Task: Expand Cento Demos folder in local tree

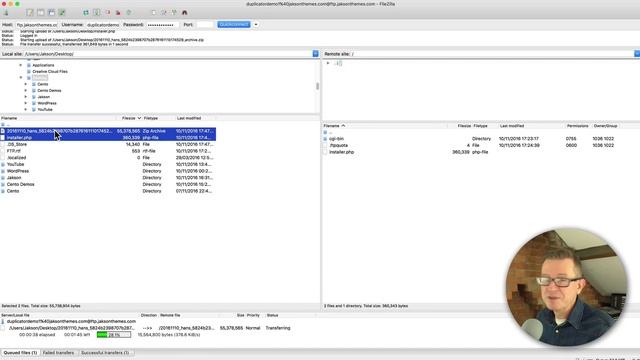Action: pos(26,91)
